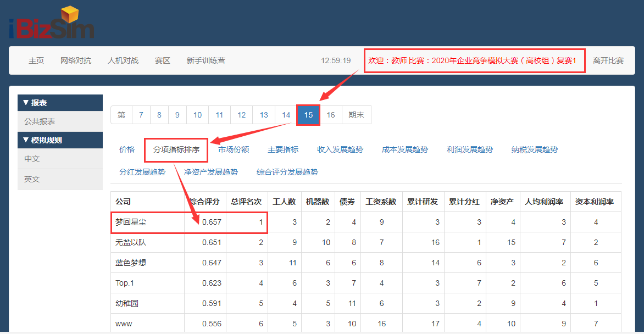Viewport: 644px width, 334px height.
Task: Click the iBizSim logo
Action: click(51, 23)
